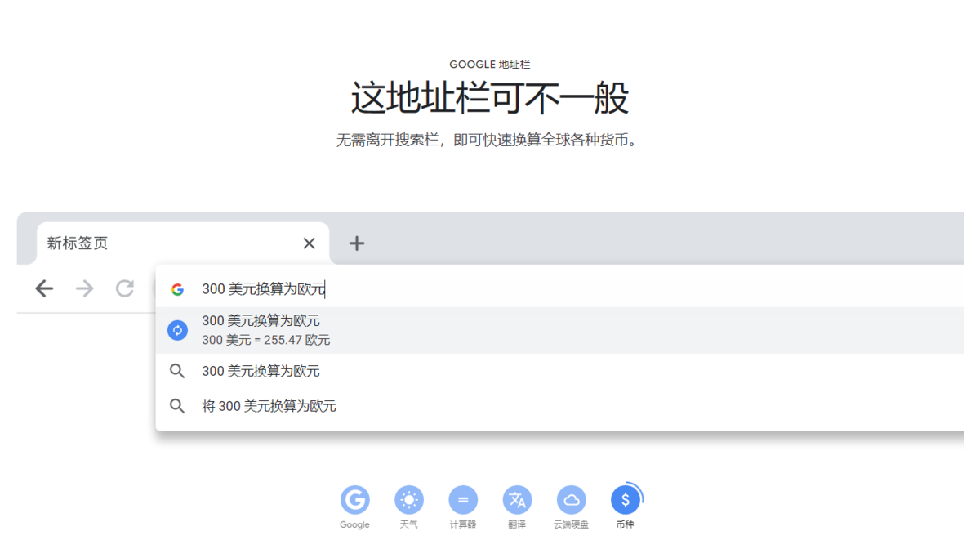Click the magnifier icon beside 300 美元换算为欧元
Image resolution: width=980 pixels, height=540 pixels.
coord(177,371)
